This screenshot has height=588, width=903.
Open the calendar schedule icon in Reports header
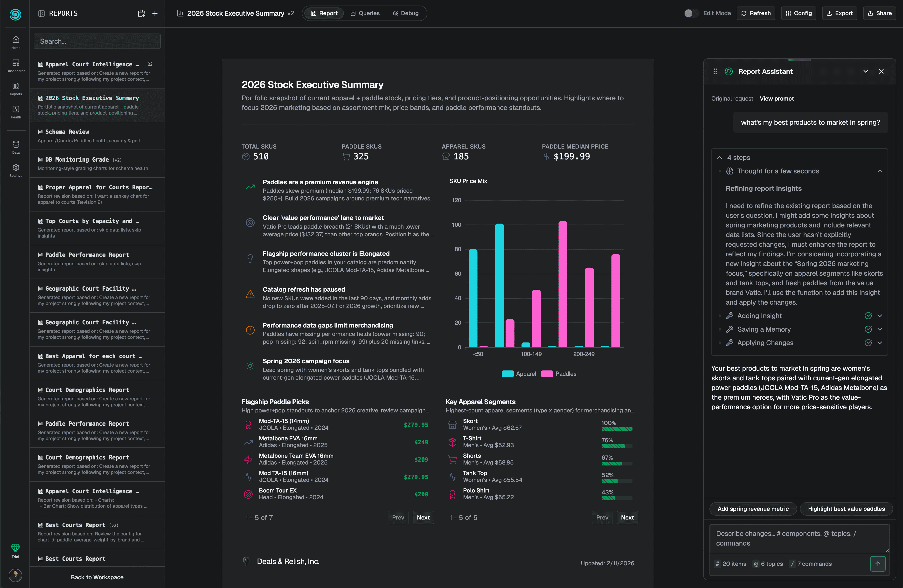coord(141,14)
